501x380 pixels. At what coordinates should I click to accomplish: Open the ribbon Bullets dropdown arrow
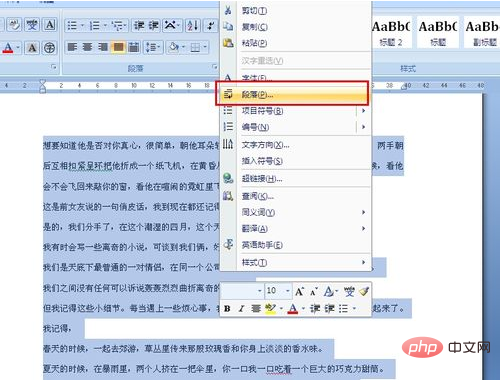click(82, 25)
